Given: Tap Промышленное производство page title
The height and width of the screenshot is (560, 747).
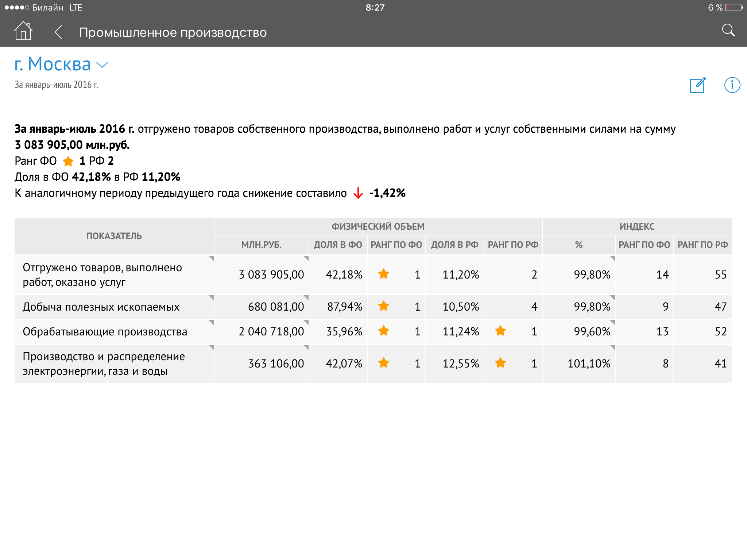Looking at the screenshot, I should click(173, 32).
